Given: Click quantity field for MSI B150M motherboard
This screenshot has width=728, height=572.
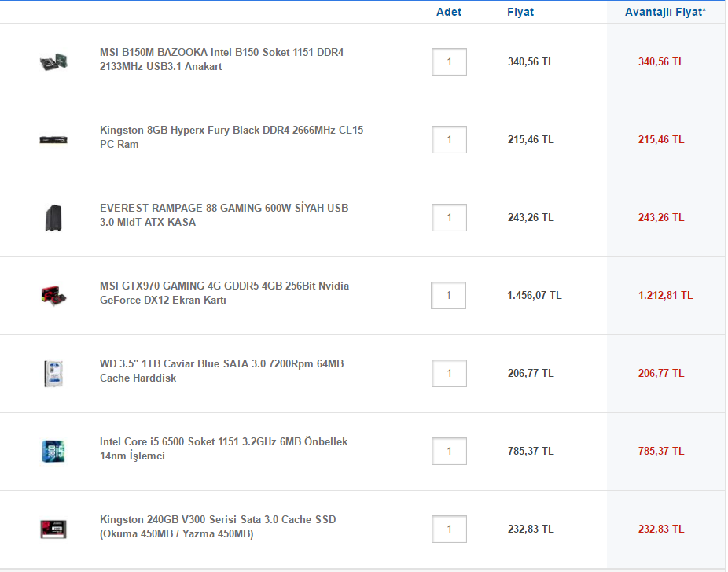Looking at the screenshot, I should pyautogui.click(x=449, y=61).
